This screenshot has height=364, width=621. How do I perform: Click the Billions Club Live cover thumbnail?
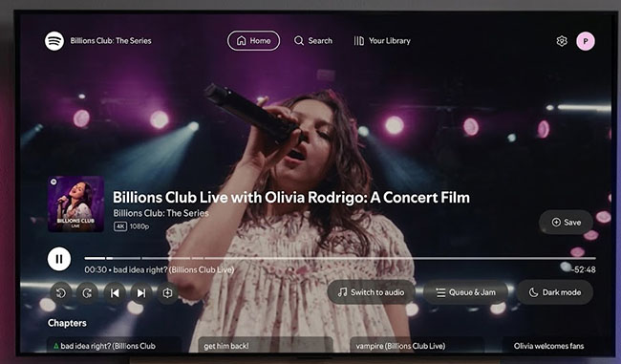76,204
